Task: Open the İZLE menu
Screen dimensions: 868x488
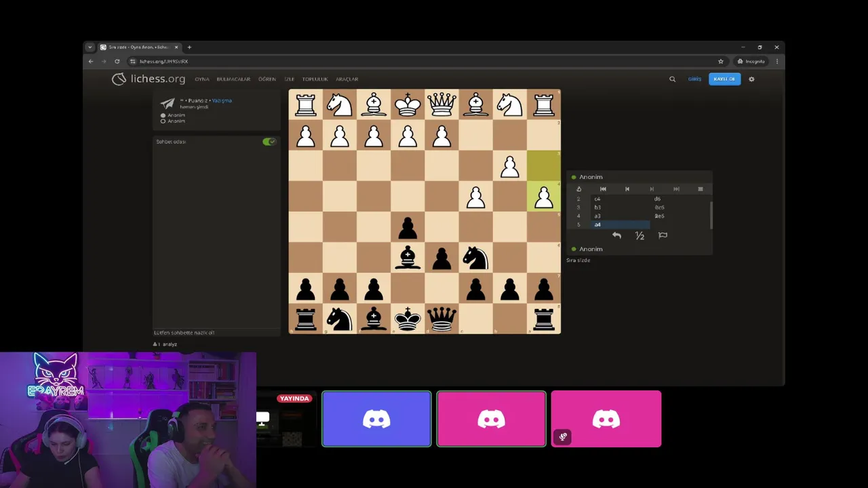Action: (x=289, y=79)
